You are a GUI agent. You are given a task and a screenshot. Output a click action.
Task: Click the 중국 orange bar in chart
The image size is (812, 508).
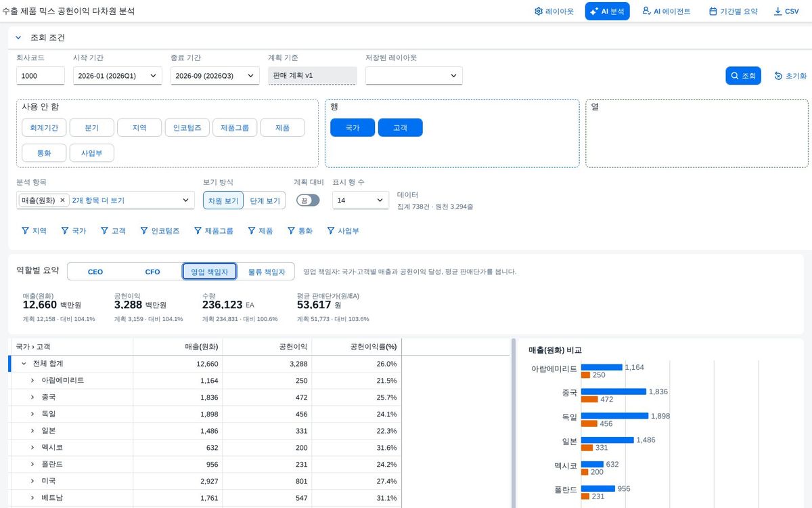[589, 400]
